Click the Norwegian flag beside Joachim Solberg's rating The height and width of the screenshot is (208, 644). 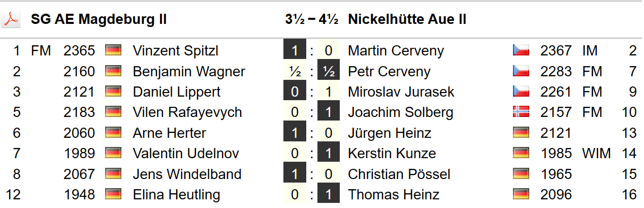tap(521, 112)
